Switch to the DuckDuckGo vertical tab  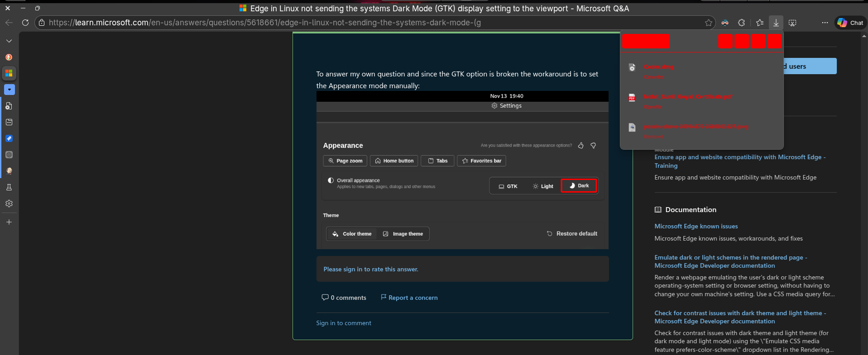tap(9, 57)
